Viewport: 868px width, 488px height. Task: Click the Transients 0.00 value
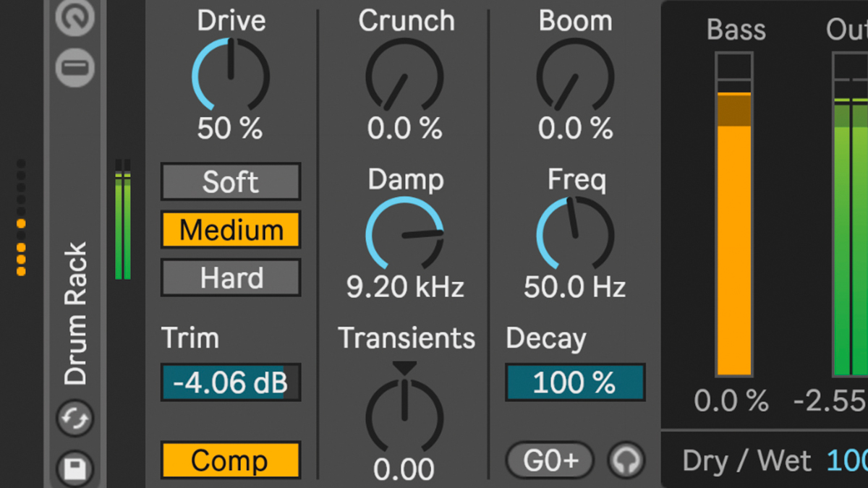pos(405,470)
